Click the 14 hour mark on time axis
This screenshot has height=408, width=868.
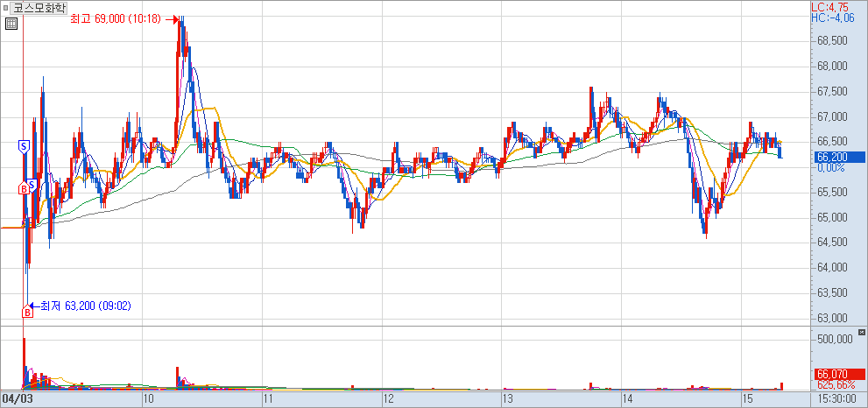pos(627,398)
